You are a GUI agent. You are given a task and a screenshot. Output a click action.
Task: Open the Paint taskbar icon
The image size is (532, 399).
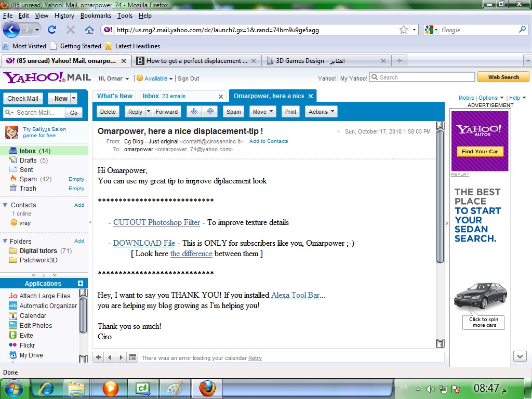tap(175, 389)
